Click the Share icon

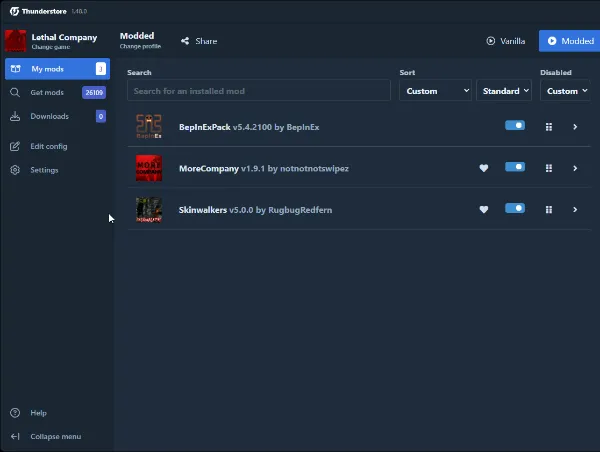click(x=185, y=41)
